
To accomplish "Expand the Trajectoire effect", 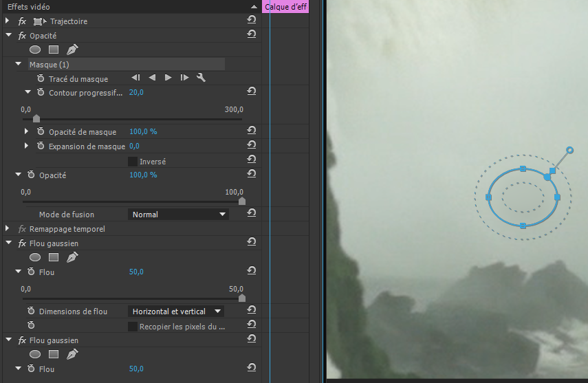I will [7, 21].
